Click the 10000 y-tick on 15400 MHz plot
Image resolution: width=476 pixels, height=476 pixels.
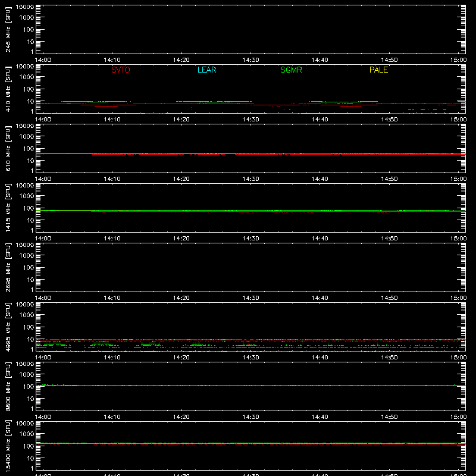click(x=25, y=424)
